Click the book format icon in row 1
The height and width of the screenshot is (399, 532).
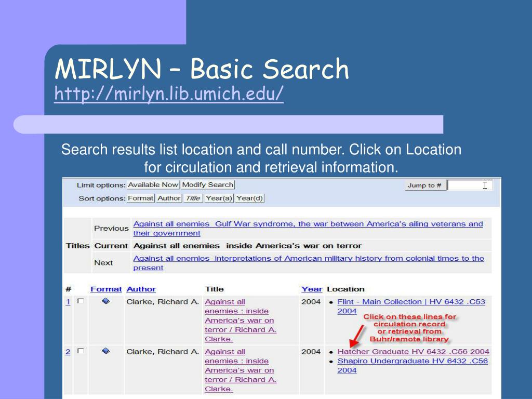[106, 301]
